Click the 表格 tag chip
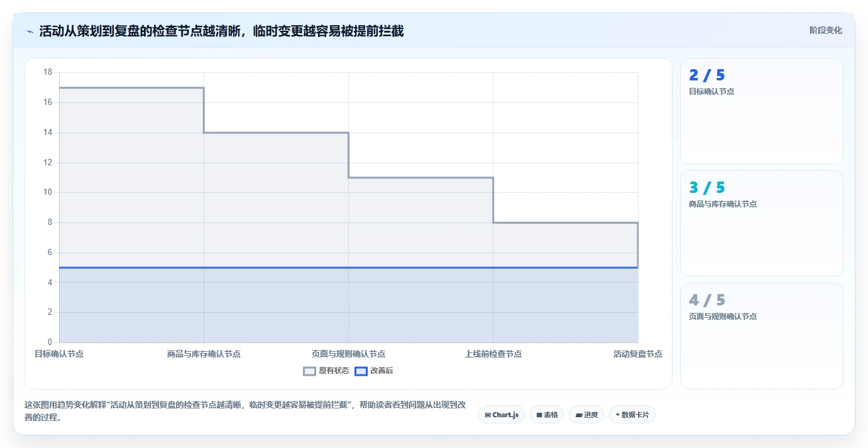This screenshot has height=448, width=868. click(547, 415)
